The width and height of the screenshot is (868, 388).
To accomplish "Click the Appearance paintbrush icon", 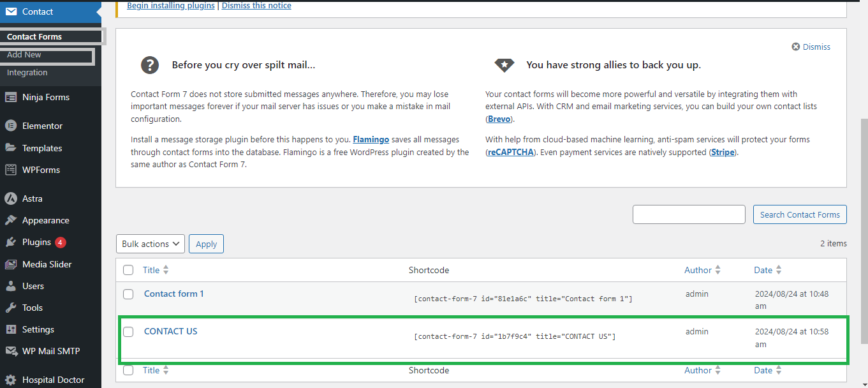I will click(11, 220).
